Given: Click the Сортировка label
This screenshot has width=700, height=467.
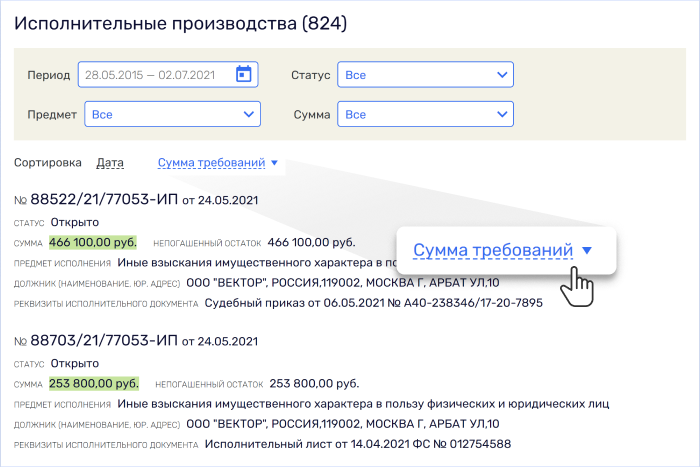Looking at the screenshot, I should point(48,163).
